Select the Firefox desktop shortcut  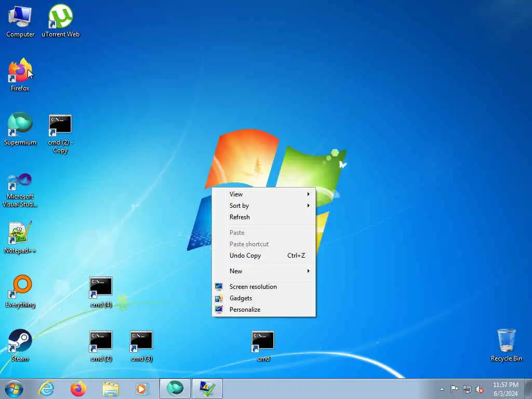20,75
